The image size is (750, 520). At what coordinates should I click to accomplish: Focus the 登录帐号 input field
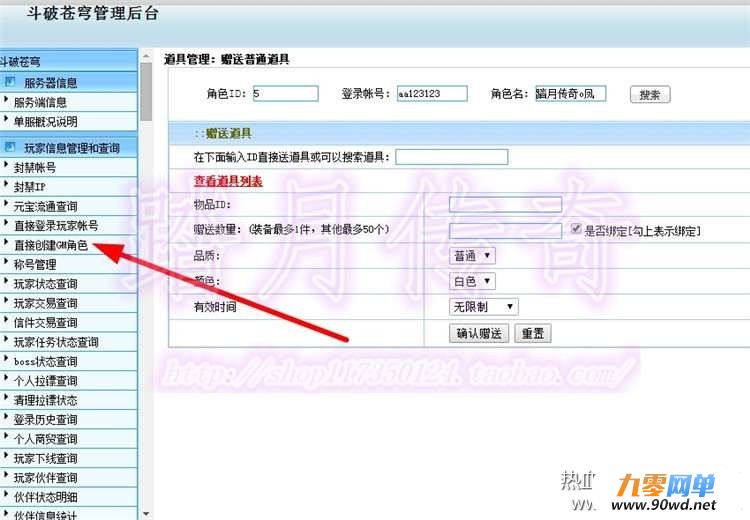pos(432,93)
